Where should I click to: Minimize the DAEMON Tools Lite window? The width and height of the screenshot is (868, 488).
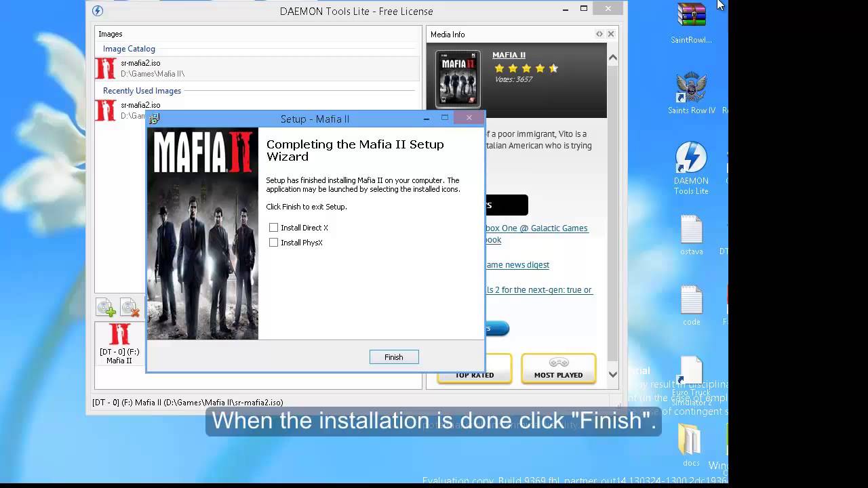point(566,10)
